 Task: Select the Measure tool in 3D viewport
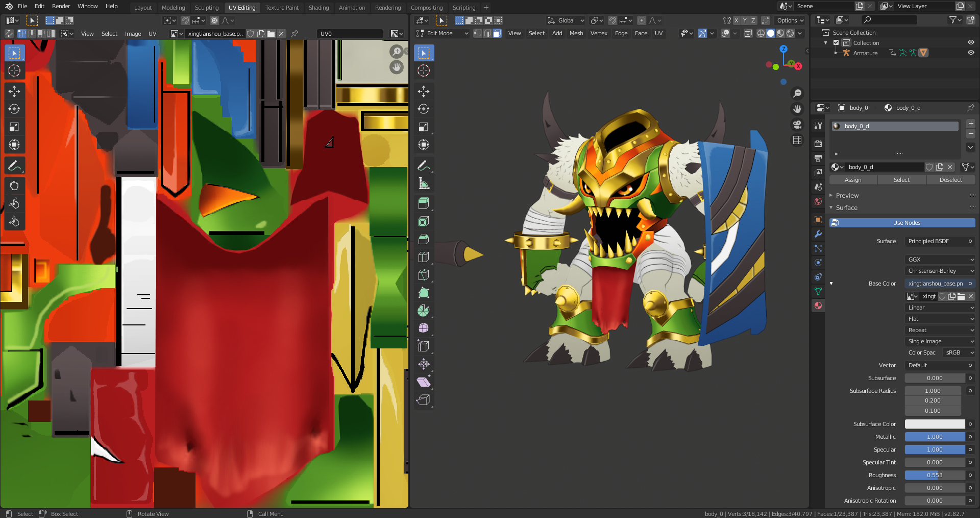click(424, 183)
